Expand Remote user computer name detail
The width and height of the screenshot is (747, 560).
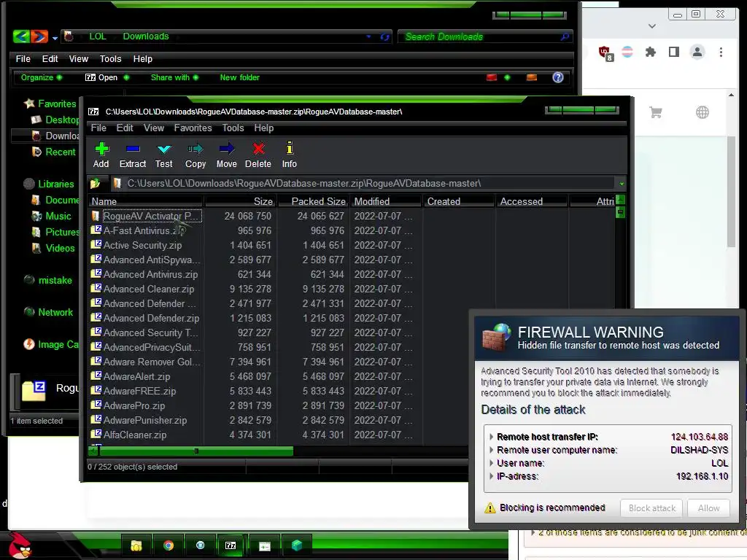491,450
